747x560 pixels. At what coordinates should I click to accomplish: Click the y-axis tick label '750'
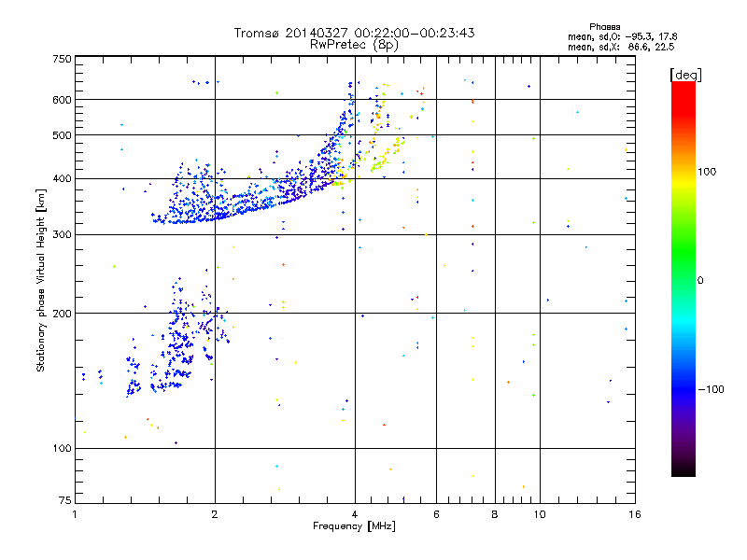click(x=63, y=59)
